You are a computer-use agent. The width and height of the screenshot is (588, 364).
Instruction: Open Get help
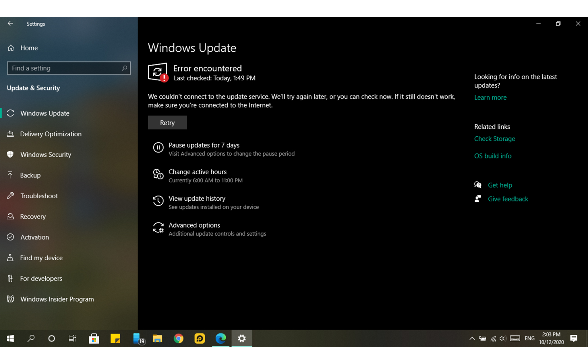pyautogui.click(x=500, y=185)
